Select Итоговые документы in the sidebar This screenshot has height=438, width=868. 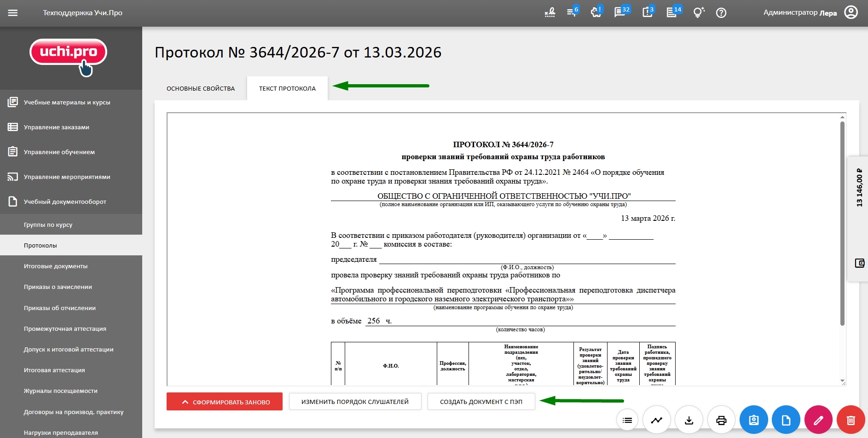click(x=56, y=266)
